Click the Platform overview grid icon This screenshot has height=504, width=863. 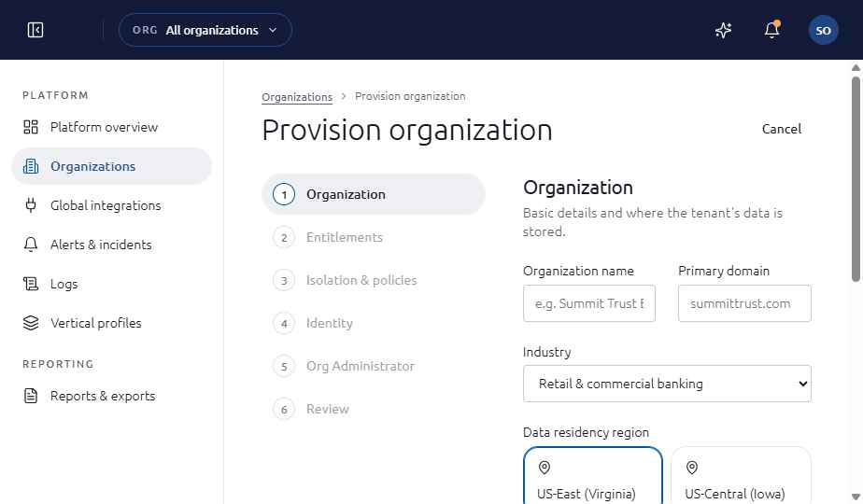(x=31, y=127)
